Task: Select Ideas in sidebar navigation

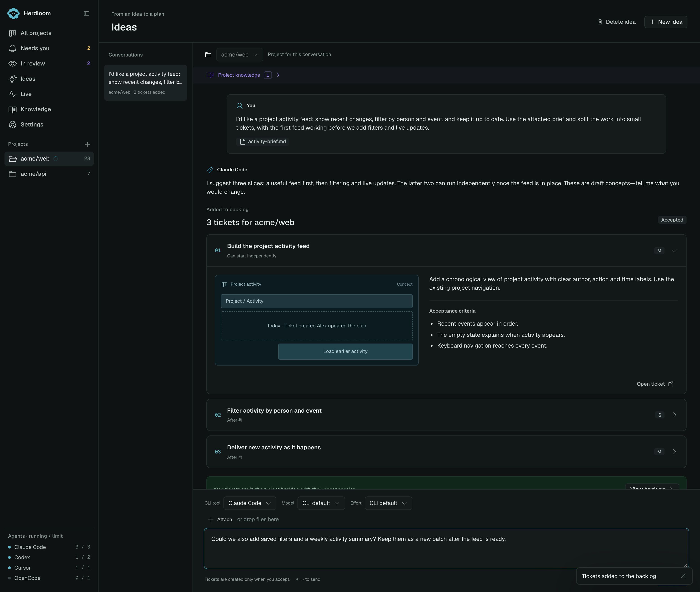Action: [49, 79]
